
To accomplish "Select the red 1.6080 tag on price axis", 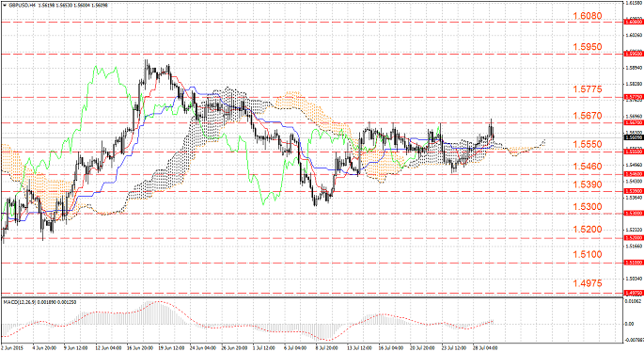I will point(634,22).
